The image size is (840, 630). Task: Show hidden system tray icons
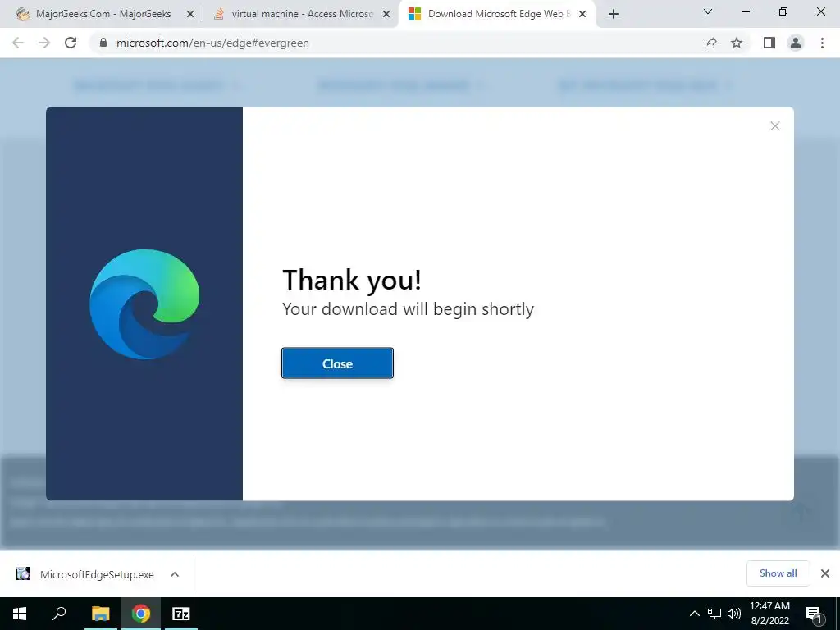tap(694, 614)
